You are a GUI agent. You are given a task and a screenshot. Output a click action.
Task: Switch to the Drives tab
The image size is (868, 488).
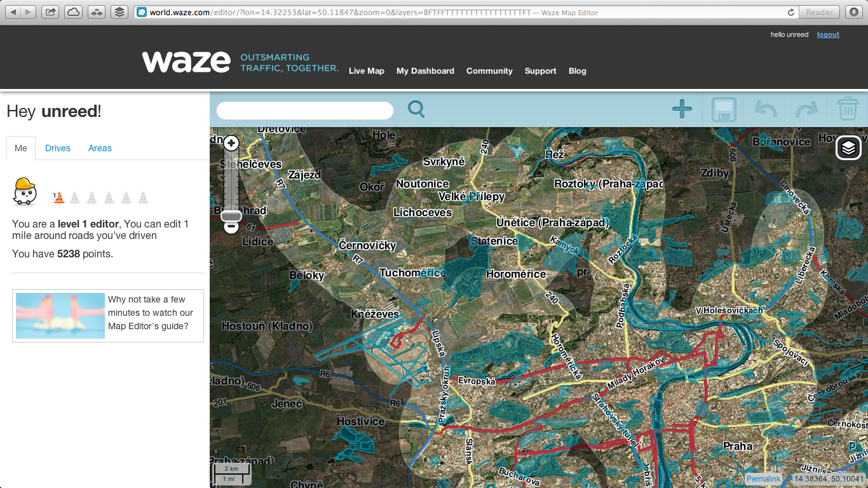[x=58, y=148]
